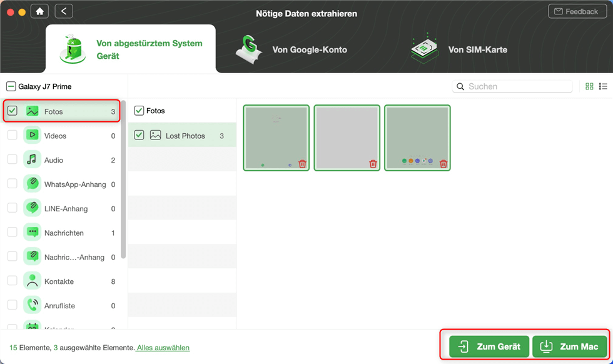Viewport: 613px width, 364px height.
Task: Switch to list view icon
Action: (603, 86)
